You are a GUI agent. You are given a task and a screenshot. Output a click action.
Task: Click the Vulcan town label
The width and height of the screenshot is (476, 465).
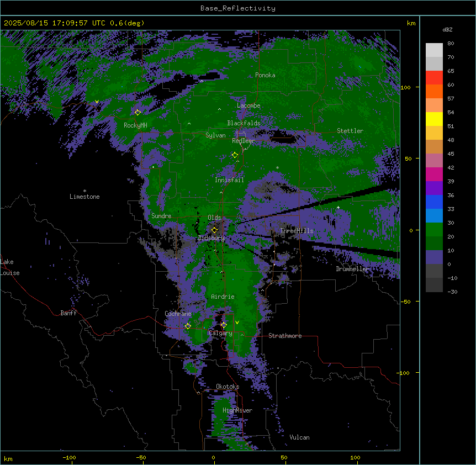click(299, 437)
